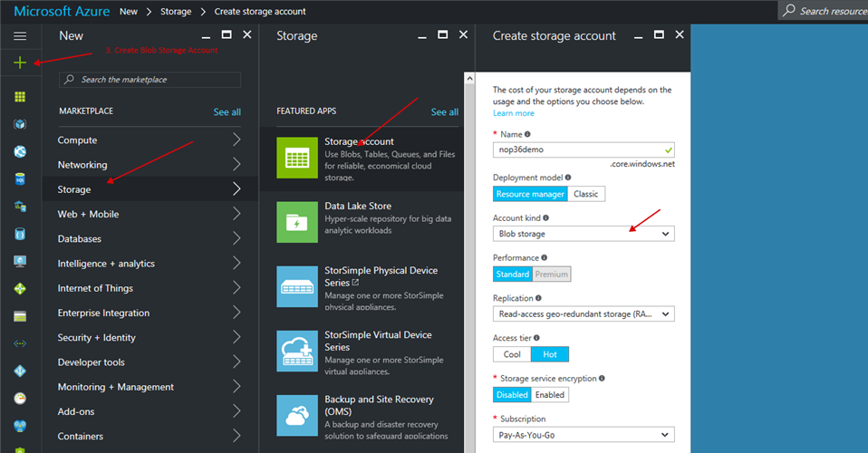The height and width of the screenshot is (453, 868).
Task: Click info icon next to Account kind
Action: pyautogui.click(x=545, y=217)
